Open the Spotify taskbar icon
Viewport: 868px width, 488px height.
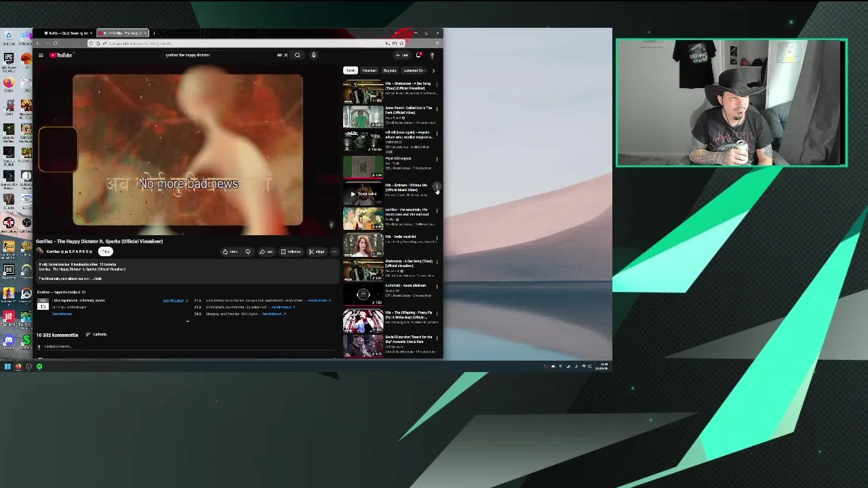click(x=39, y=367)
